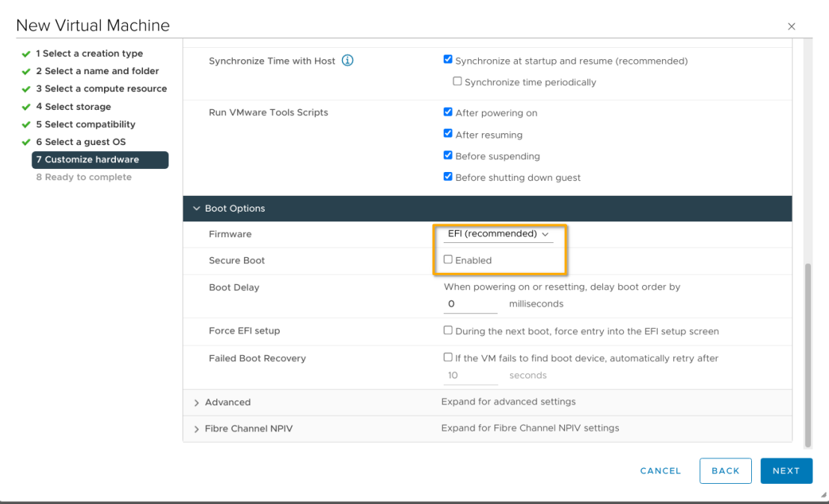This screenshot has height=504, width=829.
Task: Check the Force EFI setup option
Action: [x=448, y=331]
